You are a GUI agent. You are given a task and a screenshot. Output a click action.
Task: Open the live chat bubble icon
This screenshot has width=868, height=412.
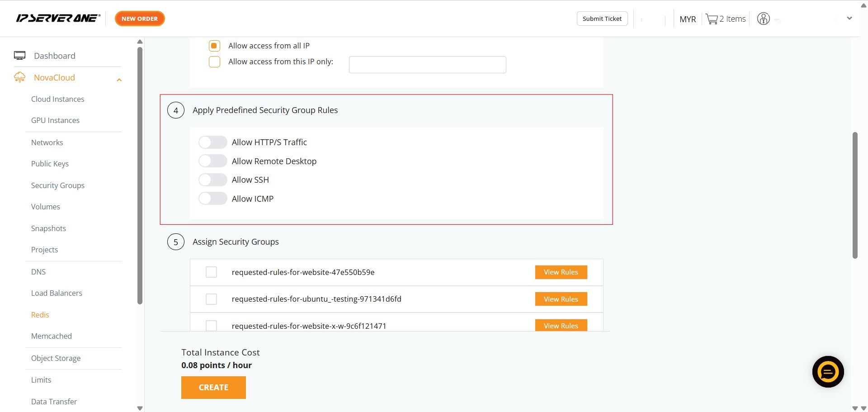828,372
